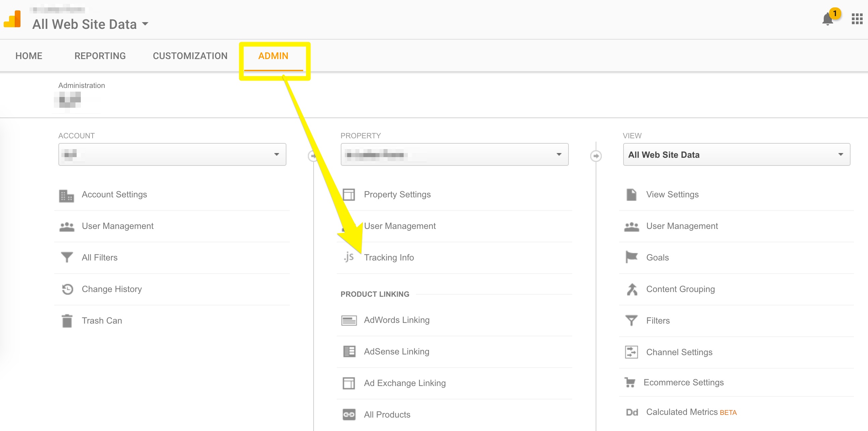
Task: Click the Change History clock icon
Action: 67,289
